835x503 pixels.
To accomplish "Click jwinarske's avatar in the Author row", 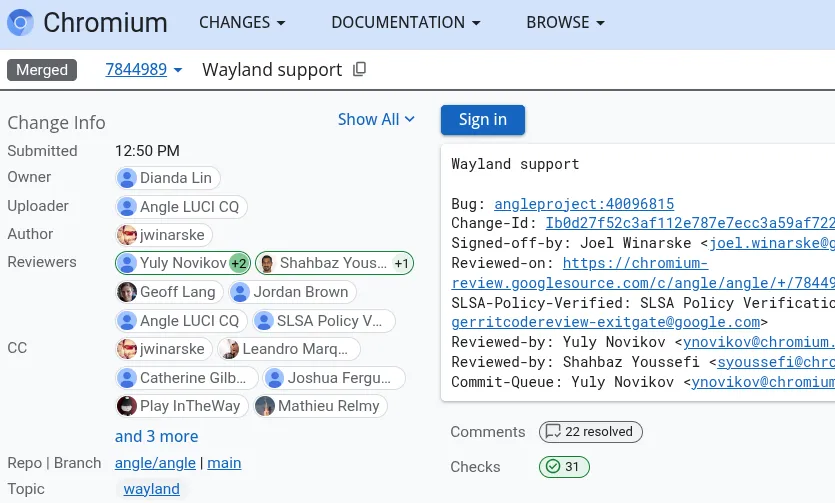I will [127, 235].
